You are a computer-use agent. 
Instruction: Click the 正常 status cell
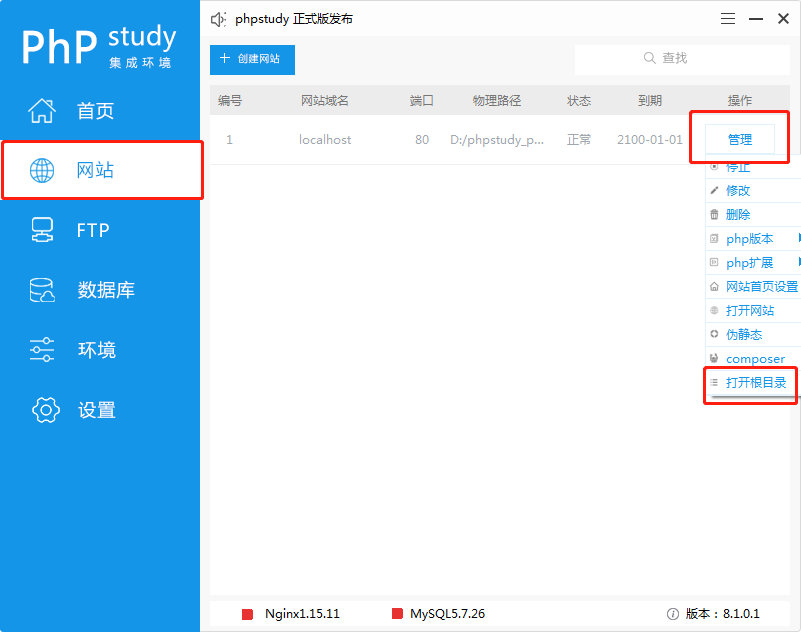579,139
